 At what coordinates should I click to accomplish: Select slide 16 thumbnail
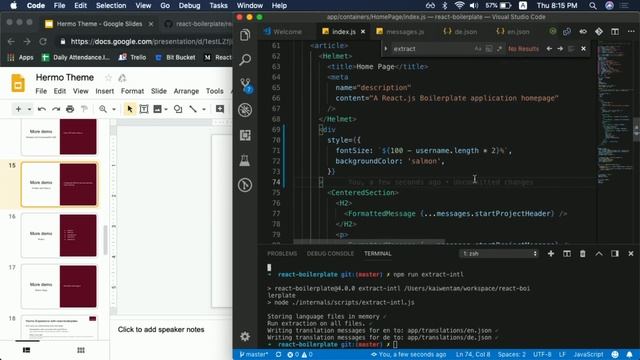point(60,236)
